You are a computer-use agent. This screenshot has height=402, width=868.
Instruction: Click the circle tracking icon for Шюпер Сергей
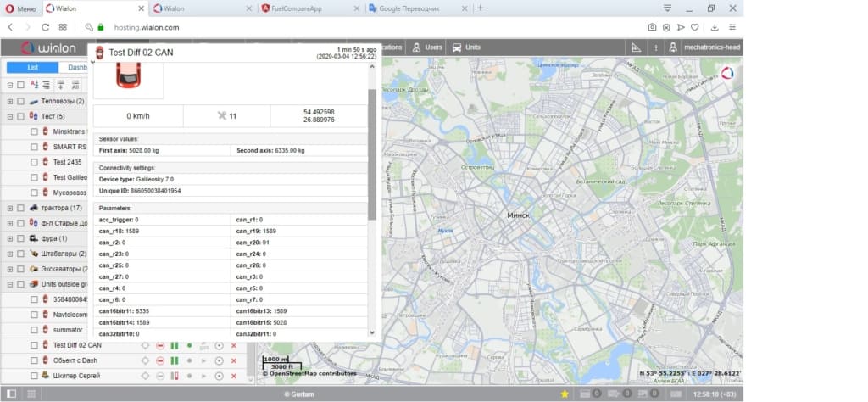(219, 376)
